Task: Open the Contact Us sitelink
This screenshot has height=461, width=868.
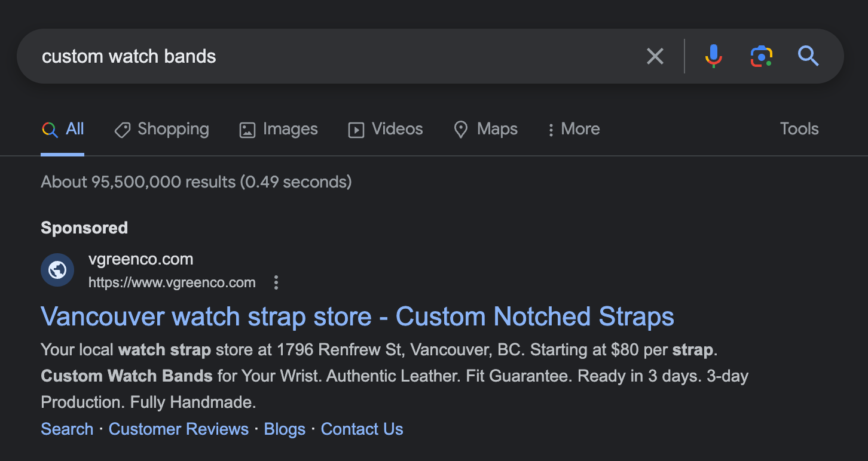Action: [362, 429]
